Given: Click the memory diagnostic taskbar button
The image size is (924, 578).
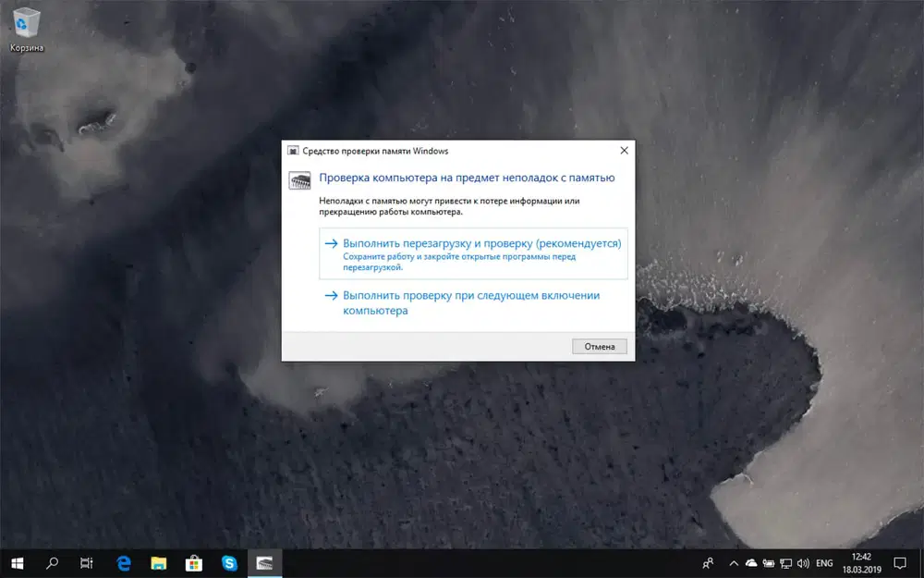Looking at the screenshot, I should (264, 563).
